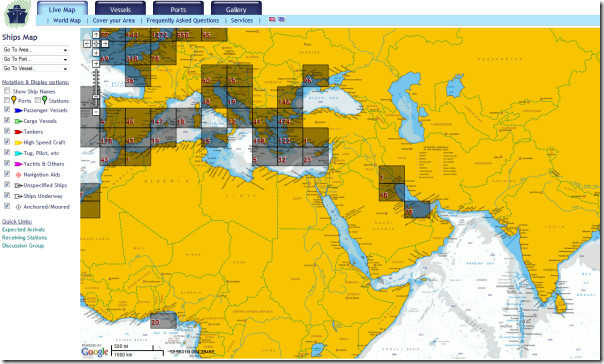Viewport: 604px width, 364px height.
Task: Uncheck the Tankers checkbox
Action: 7,131
